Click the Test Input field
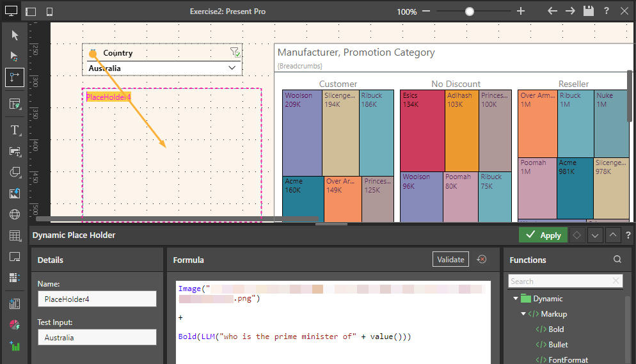The image size is (636, 364). 97,337
